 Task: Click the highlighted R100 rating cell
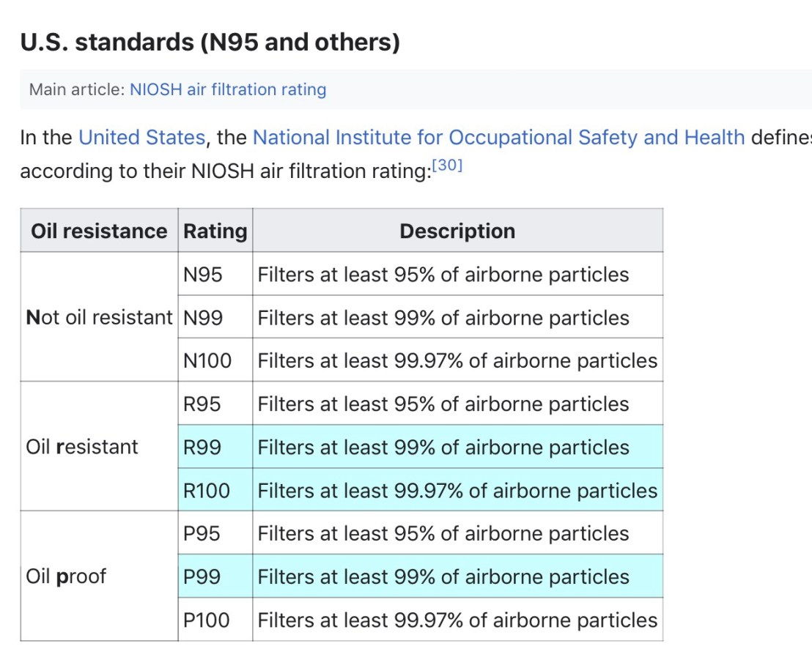pyautogui.click(x=207, y=490)
